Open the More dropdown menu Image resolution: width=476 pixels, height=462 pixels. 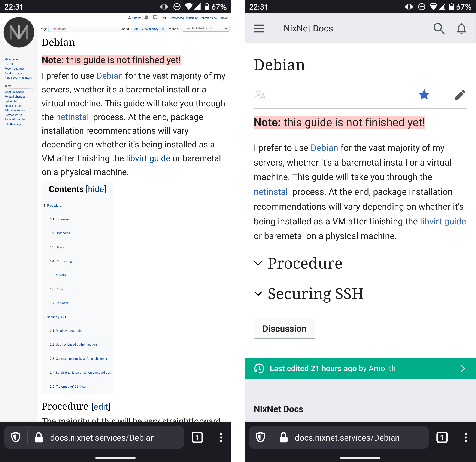174,29
